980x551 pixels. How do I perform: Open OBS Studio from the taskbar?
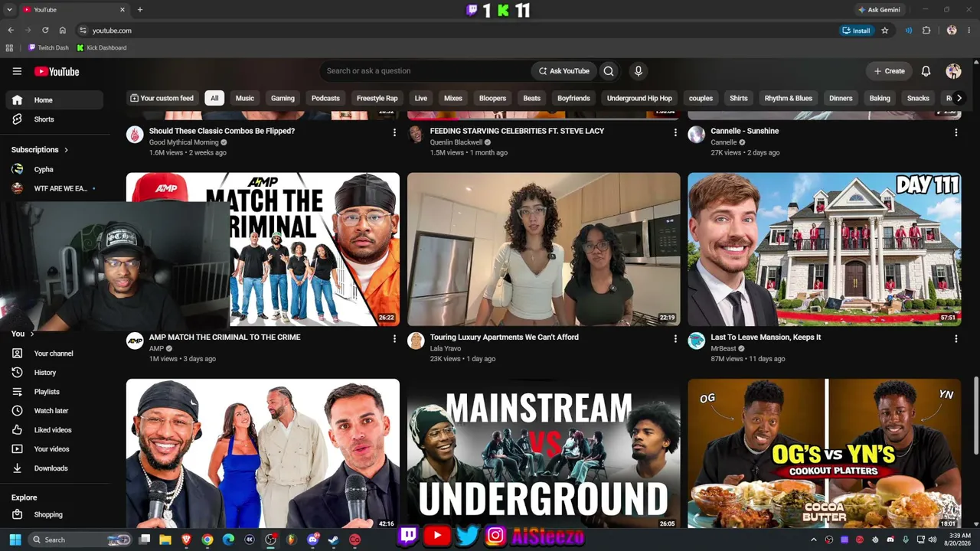(x=270, y=540)
